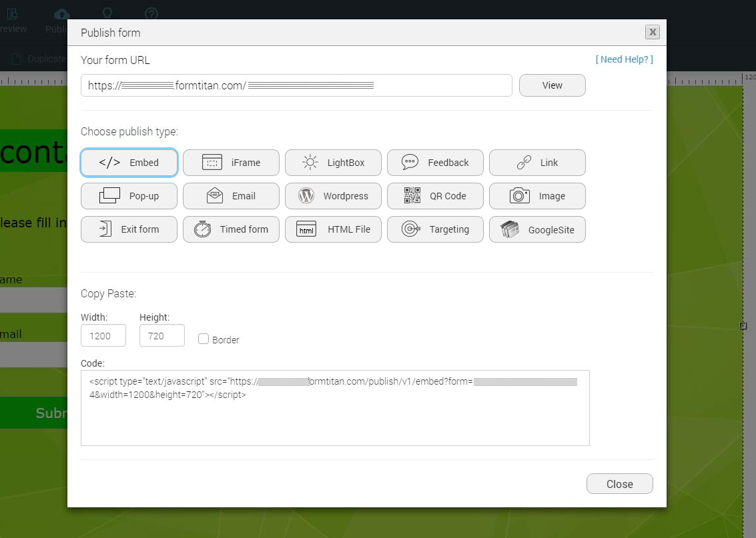The image size is (756, 538).
Task: Click the "Your form URL" label
Action: pos(115,60)
